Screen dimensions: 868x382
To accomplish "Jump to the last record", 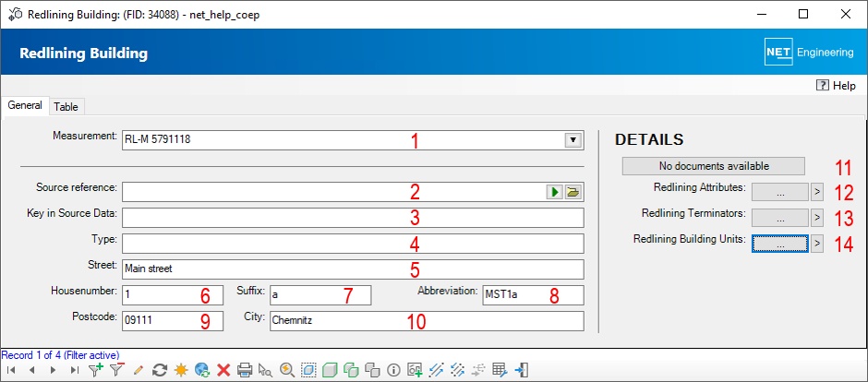I will [74, 370].
